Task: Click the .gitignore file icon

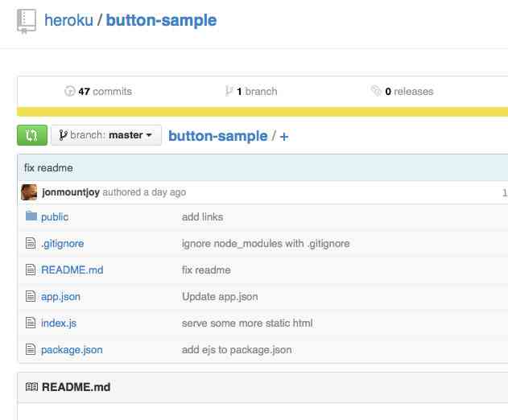Action: click(31, 243)
